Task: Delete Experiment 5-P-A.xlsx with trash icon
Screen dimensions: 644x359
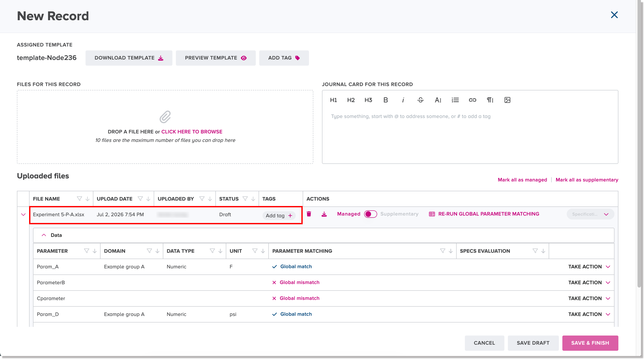Action: point(309,214)
